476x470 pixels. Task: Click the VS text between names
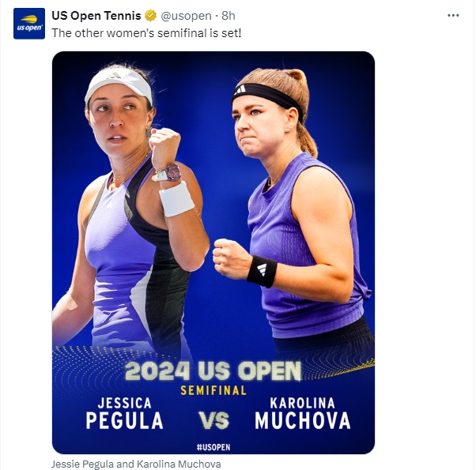pyautogui.click(x=214, y=420)
